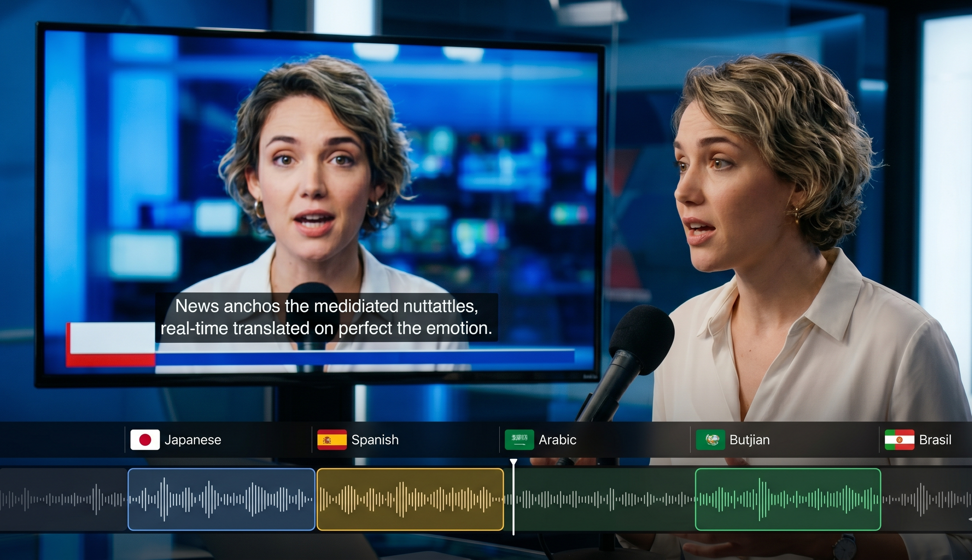Switch to the Arabic language label

click(x=557, y=440)
